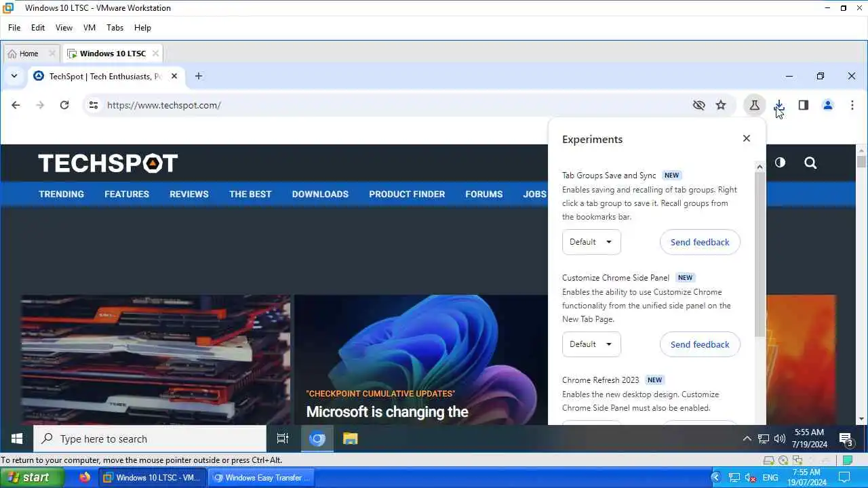Go forward with the forward arrow
Viewport: 868px width, 488px height.
(40, 105)
